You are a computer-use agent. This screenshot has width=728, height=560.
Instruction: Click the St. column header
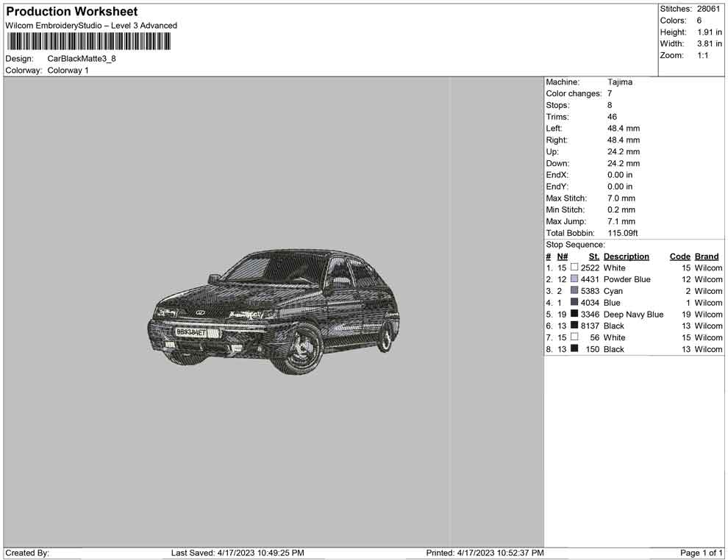coord(593,256)
